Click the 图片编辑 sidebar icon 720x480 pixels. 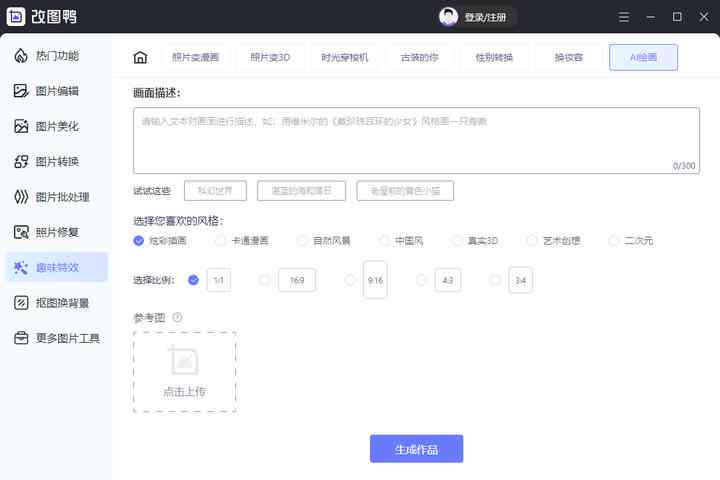21,90
